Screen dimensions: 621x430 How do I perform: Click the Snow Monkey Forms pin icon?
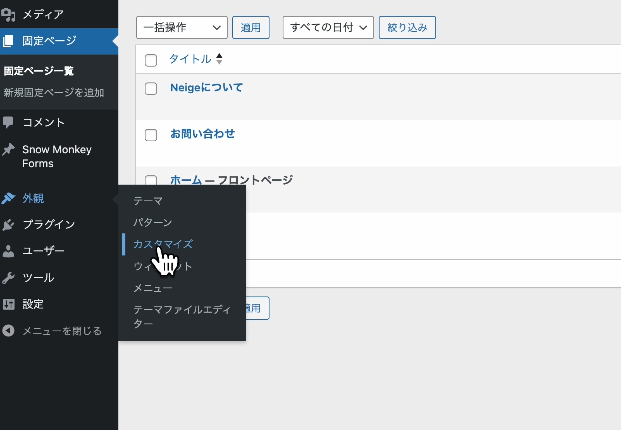tap(9, 150)
